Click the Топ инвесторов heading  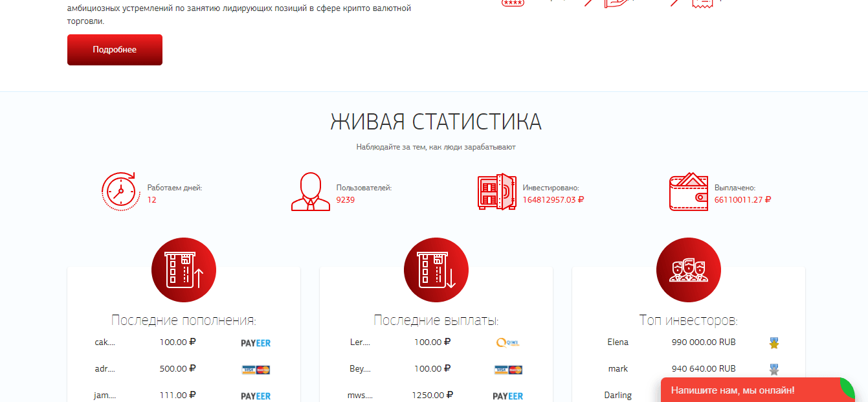[689, 320]
